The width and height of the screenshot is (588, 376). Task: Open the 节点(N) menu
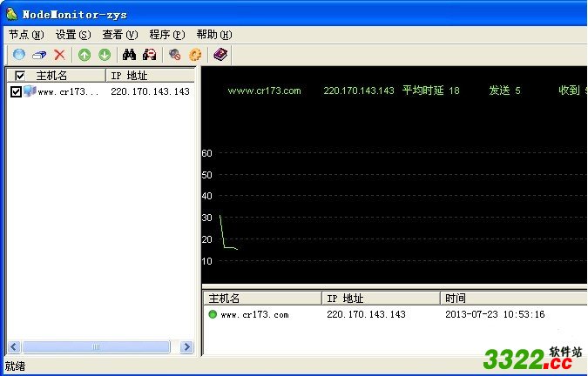coord(26,35)
